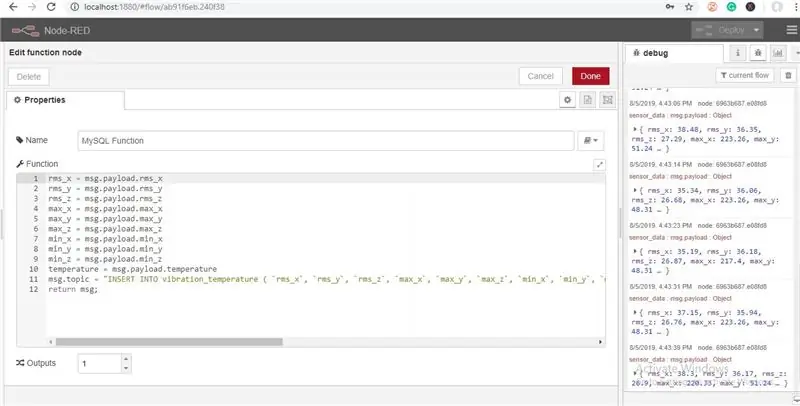The width and height of the screenshot is (800, 406).
Task: Open the name icon dropdown beside Name field
Action: click(x=591, y=140)
